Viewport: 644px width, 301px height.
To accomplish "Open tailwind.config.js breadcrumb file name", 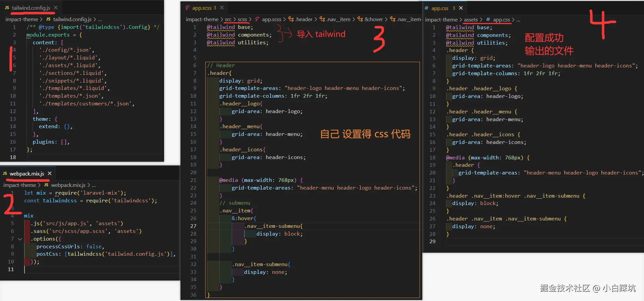I will 72,19.
